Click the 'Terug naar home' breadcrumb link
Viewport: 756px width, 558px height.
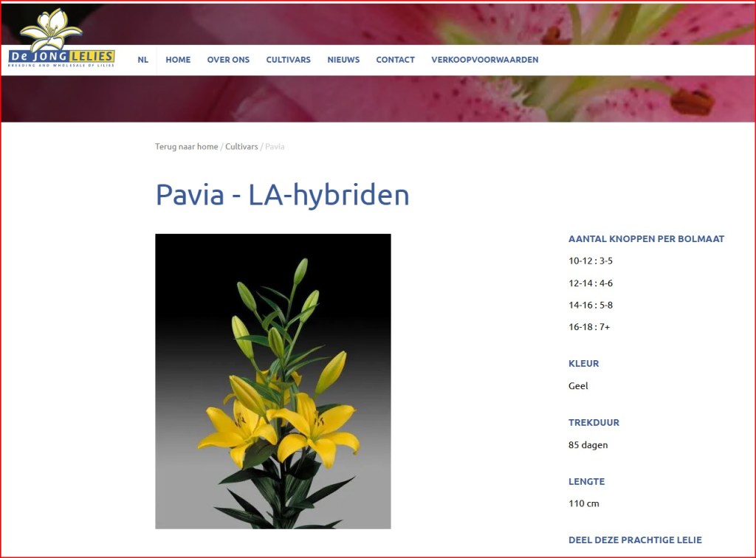point(186,146)
